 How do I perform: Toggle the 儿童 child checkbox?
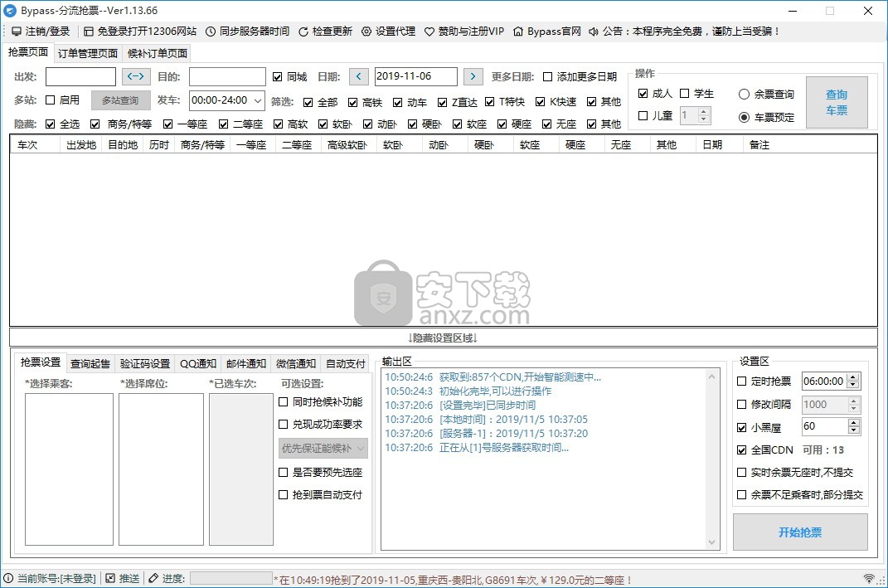click(x=643, y=116)
